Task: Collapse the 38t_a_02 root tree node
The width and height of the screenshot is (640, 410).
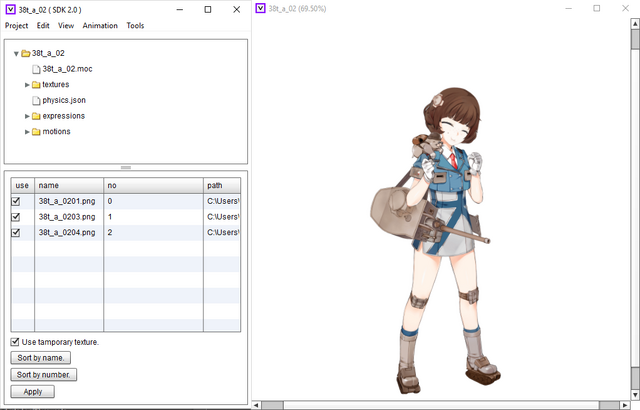Action: click(16, 53)
